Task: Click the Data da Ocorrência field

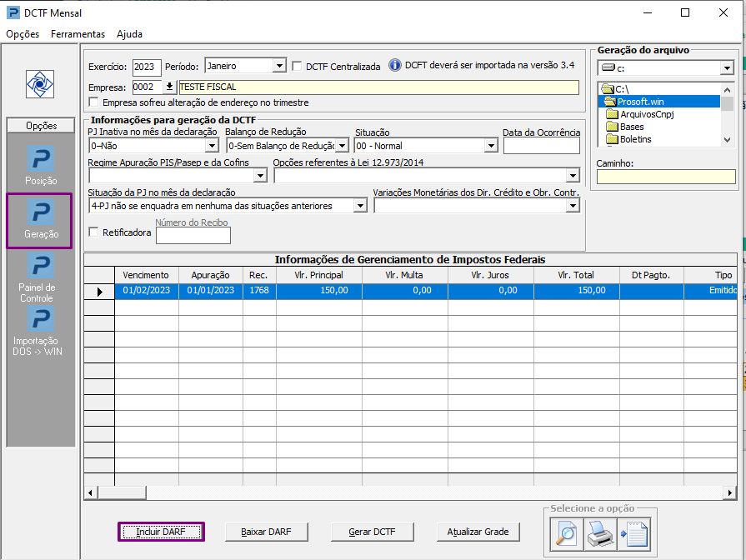Action: [x=542, y=146]
